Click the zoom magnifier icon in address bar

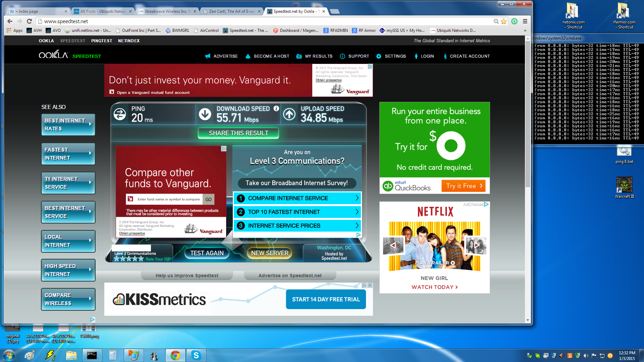click(x=496, y=21)
